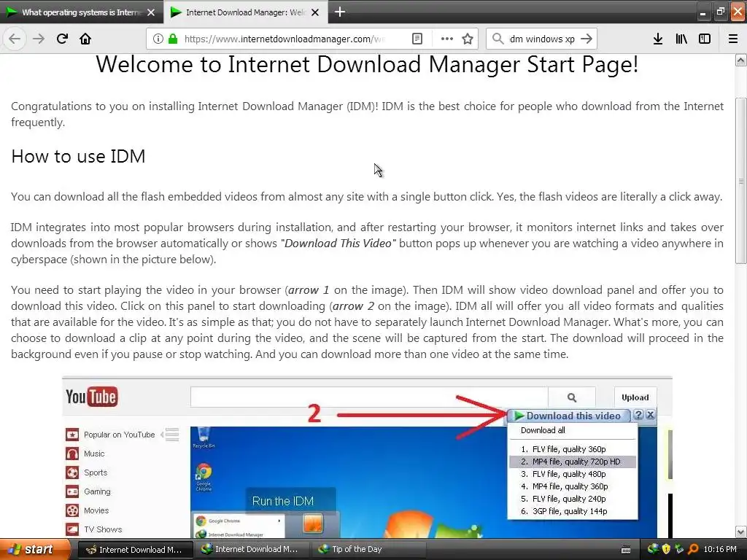Click the on-screen keyboard tray icon

point(626,550)
